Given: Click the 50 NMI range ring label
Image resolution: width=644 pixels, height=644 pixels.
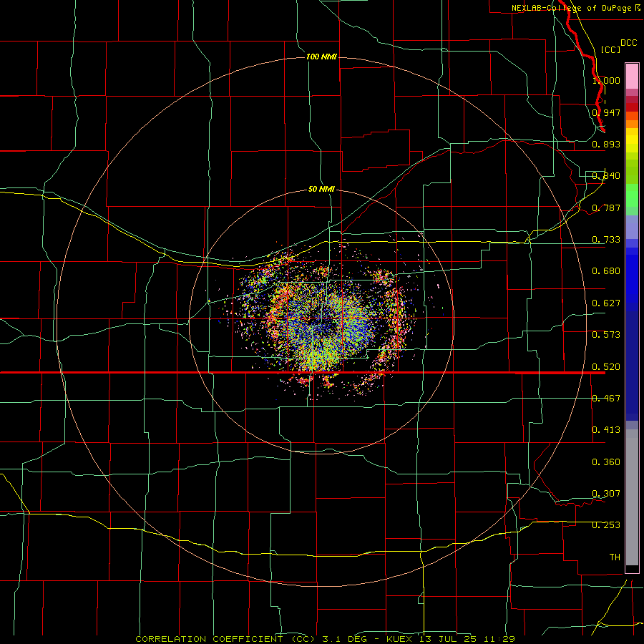Looking at the screenshot, I should point(321,189).
